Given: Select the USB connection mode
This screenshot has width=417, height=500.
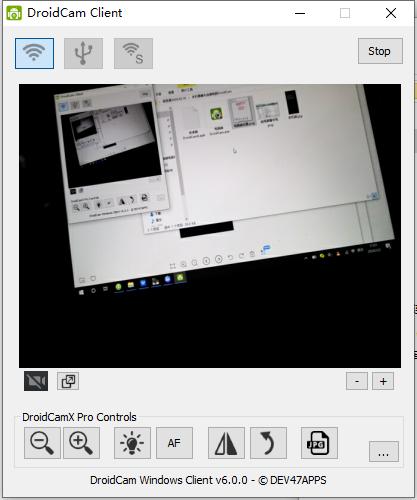Looking at the screenshot, I should click(x=83, y=53).
